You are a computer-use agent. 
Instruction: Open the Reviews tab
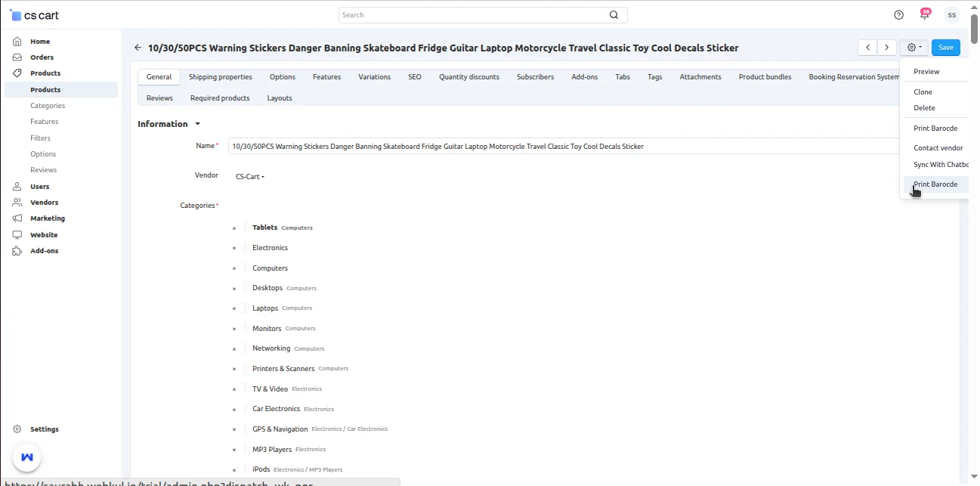pos(159,98)
